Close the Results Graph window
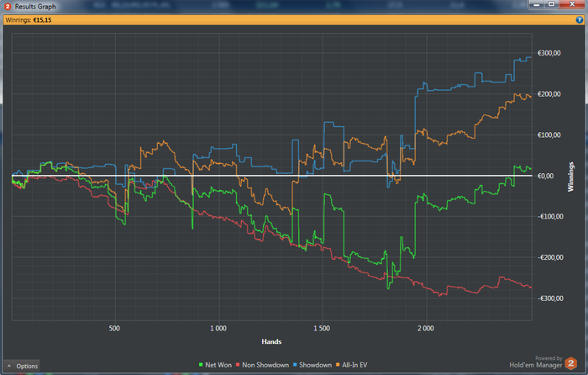 (572, 4)
